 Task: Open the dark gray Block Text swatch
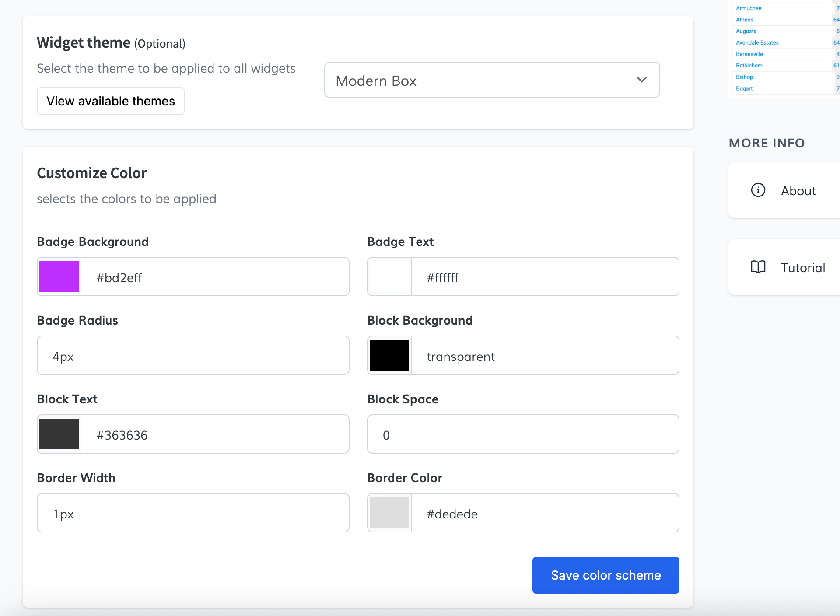click(x=59, y=434)
